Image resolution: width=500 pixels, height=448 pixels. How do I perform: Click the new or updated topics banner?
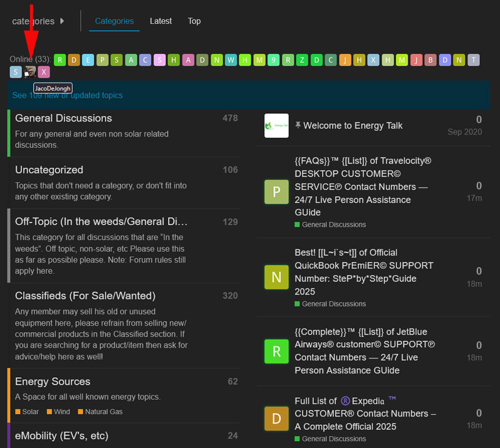(x=68, y=95)
